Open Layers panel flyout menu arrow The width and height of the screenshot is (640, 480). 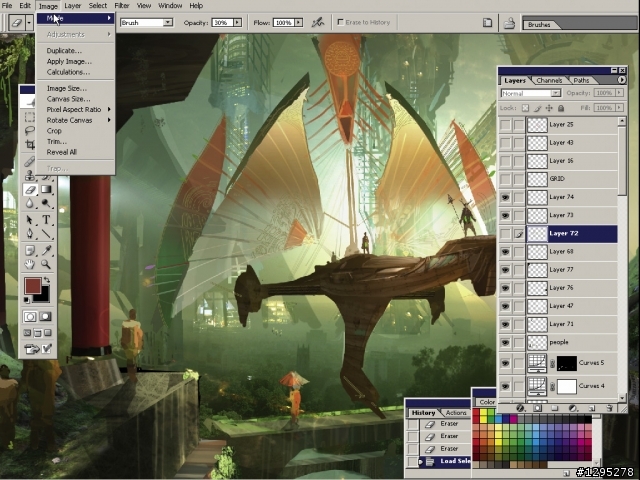[x=621, y=80]
